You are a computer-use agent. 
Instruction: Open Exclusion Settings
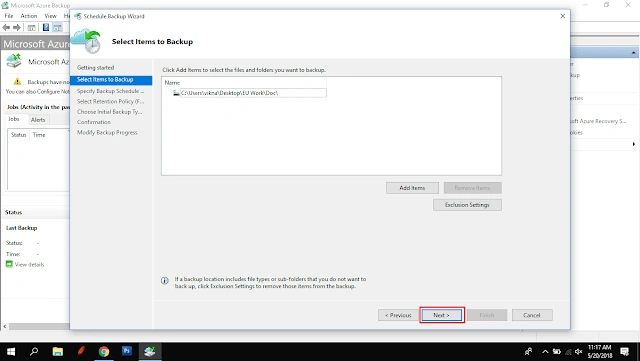(x=467, y=205)
